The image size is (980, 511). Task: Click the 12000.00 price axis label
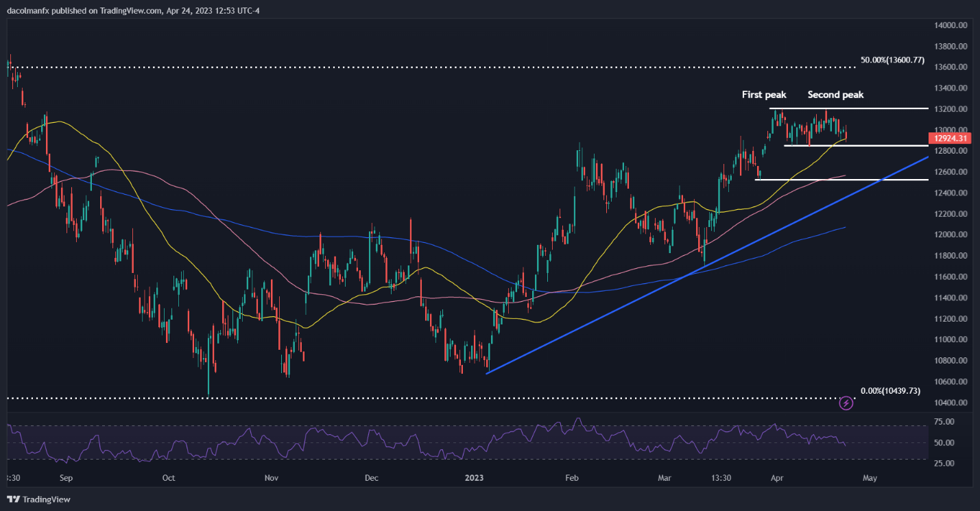pyautogui.click(x=951, y=235)
